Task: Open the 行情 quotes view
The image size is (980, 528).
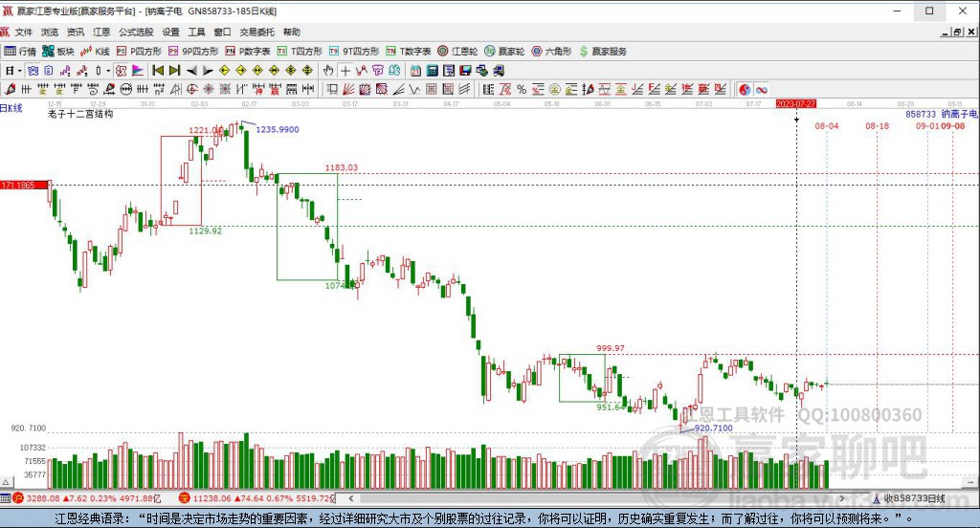Action: coord(20,52)
